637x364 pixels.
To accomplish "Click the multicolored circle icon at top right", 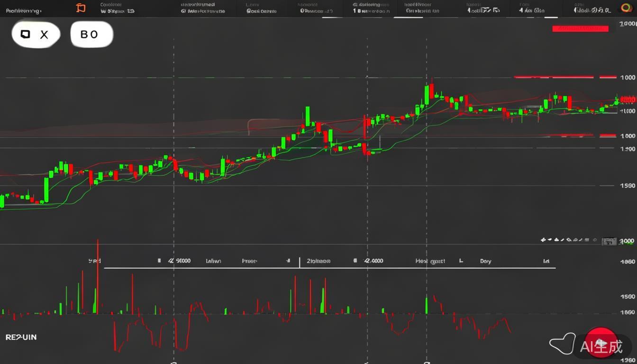I will pos(627,8).
